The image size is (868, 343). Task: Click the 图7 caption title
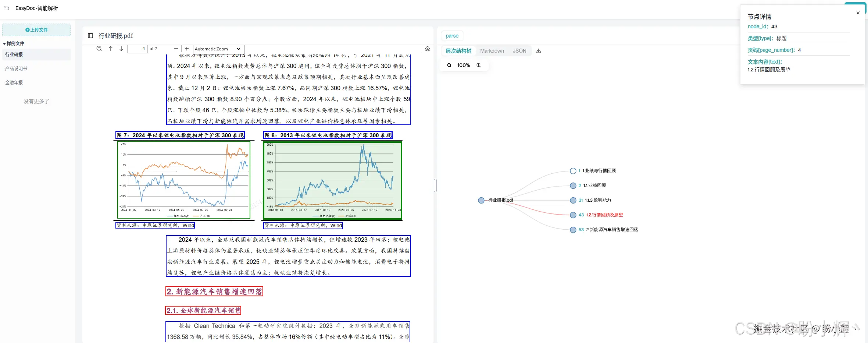(180, 135)
